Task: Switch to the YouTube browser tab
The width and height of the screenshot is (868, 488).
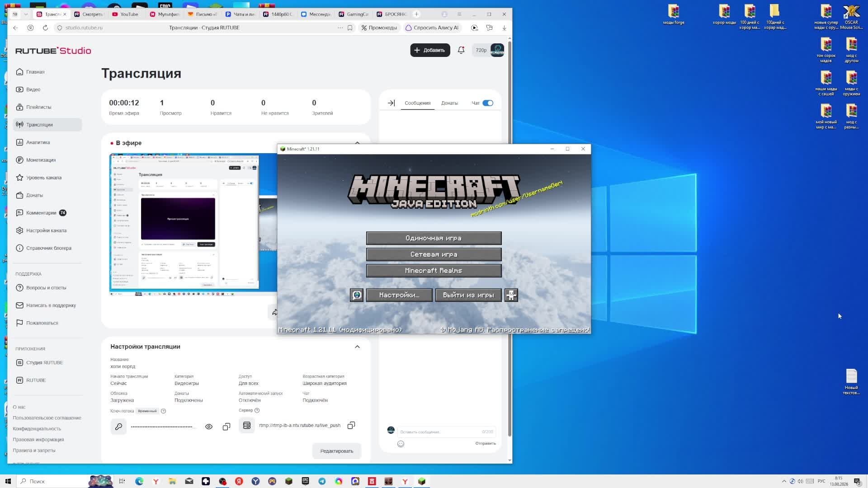Action: [x=126, y=14]
